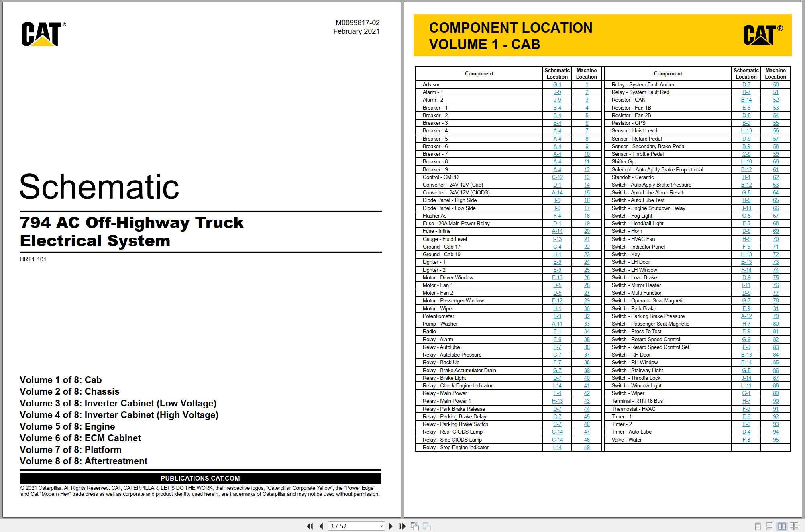The width and height of the screenshot is (805, 532).
Task: Open schematic location C-12 for Control - CMPD
Action: (x=557, y=177)
